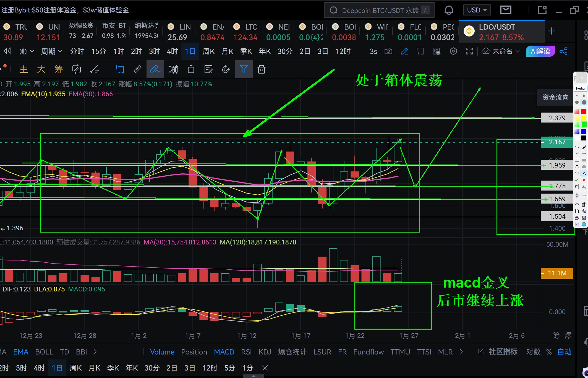The width and height of the screenshot is (588, 378).
Task: Click the rewind double-arrow icon
Action: click(x=7, y=51)
